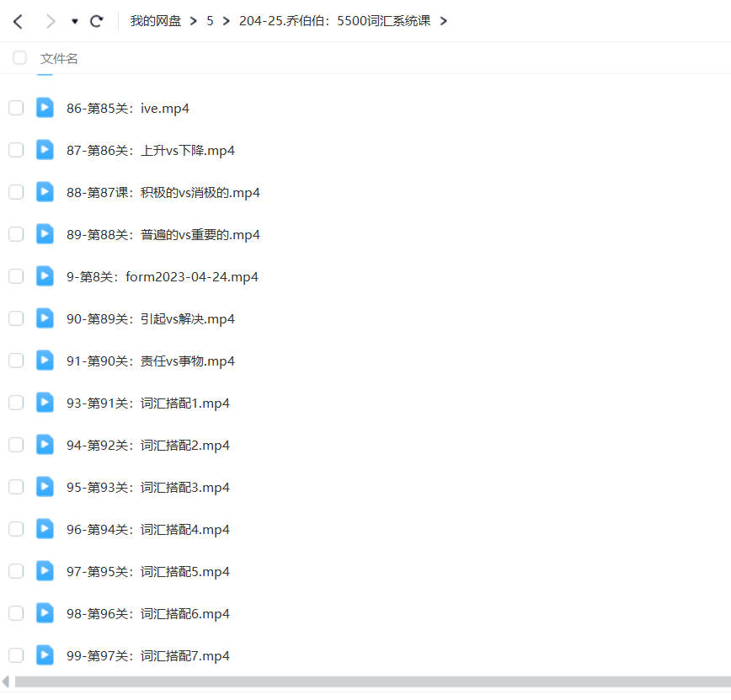
Task: Check the box for 90-第89关：引起vs解决.mp4
Action: click(x=16, y=318)
